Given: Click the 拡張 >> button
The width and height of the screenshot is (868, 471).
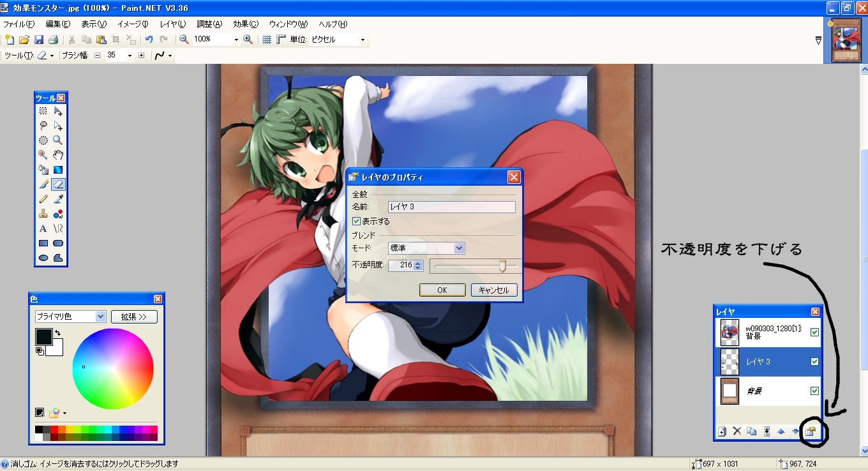Looking at the screenshot, I should 134,317.
